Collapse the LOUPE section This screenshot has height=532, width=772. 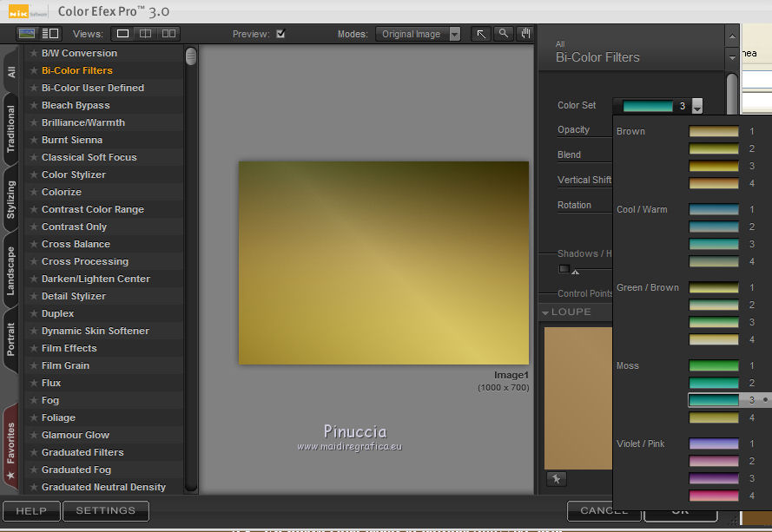click(545, 312)
